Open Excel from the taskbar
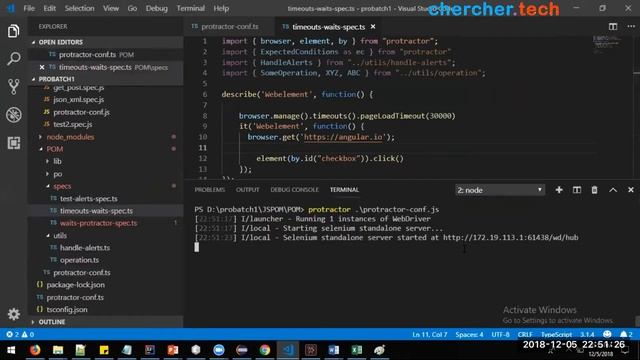The width and height of the screenshot is (640, 360). point(357,350)
